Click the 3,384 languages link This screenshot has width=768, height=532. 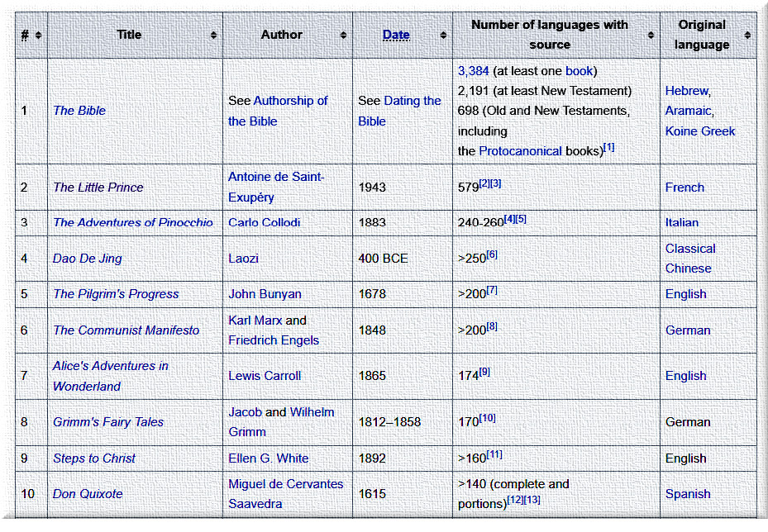pos(473,71)
